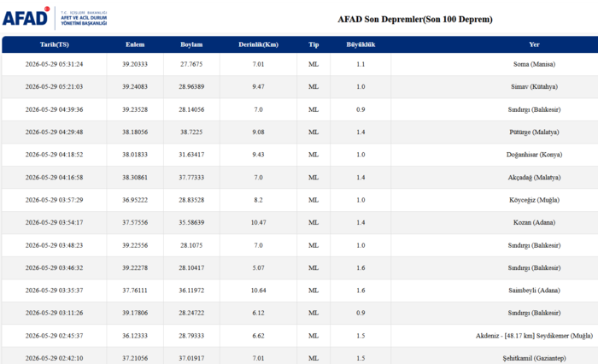
Task: Select date 2026-05-29 03:35:37
Action: 54,291
